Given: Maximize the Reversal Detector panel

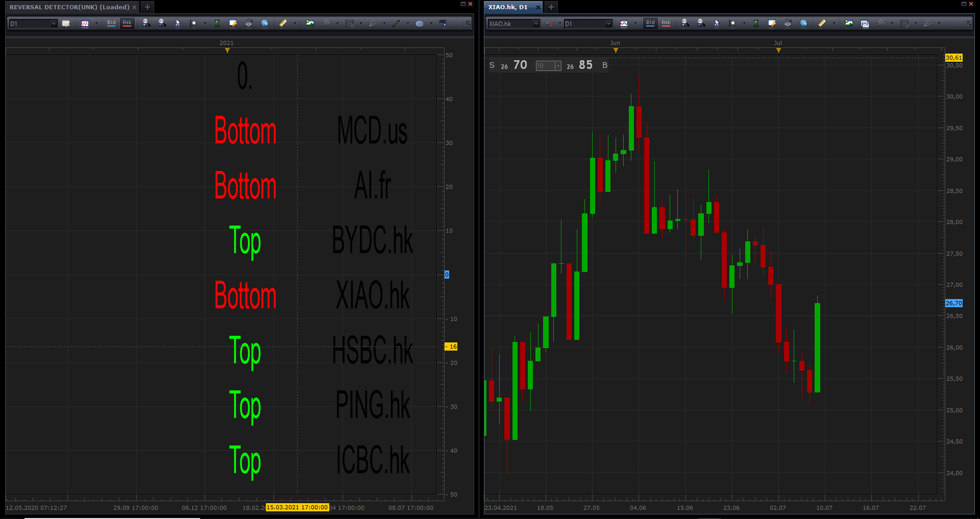Looking at the screenshot, I should click(463, 4).
